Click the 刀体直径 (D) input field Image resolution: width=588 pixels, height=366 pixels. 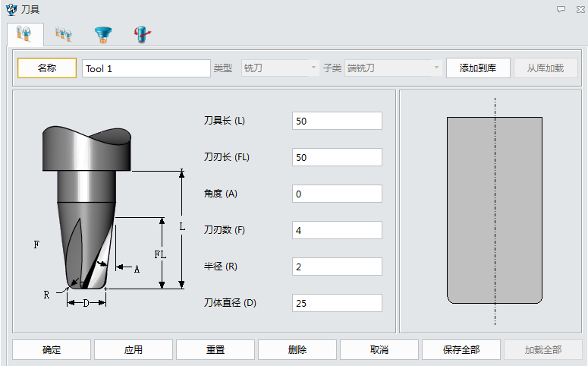[337, 304]
